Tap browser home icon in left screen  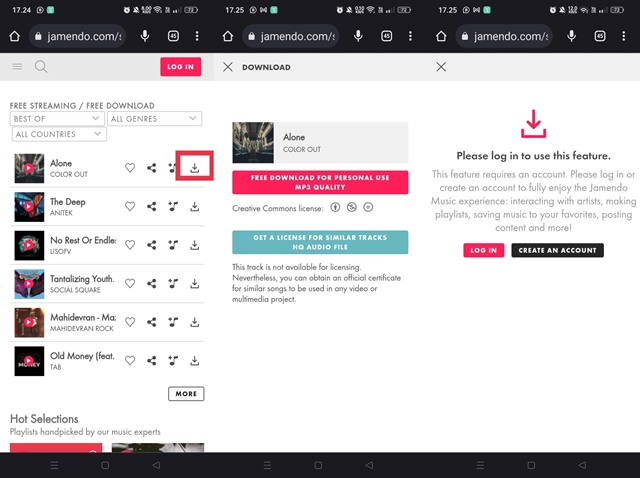point(15,36)
